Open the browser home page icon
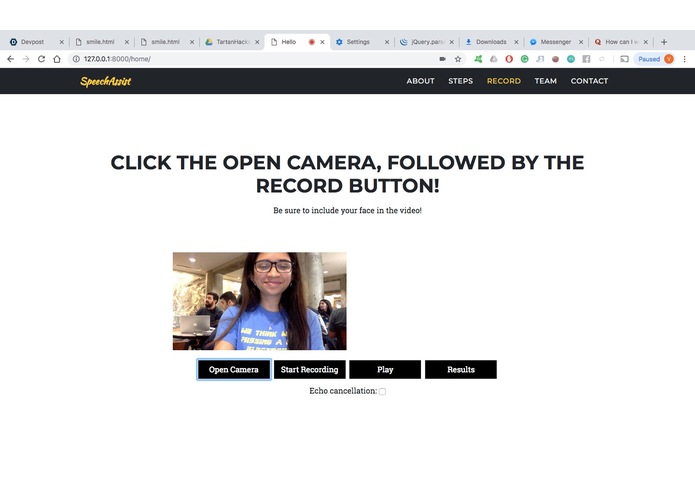The image size is (695, 494). tap(57, 59)
